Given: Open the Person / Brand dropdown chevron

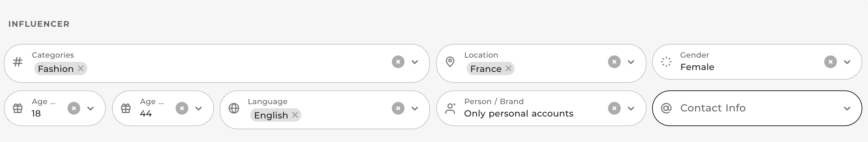Looking at the screenshot, I should click(631, 109).
